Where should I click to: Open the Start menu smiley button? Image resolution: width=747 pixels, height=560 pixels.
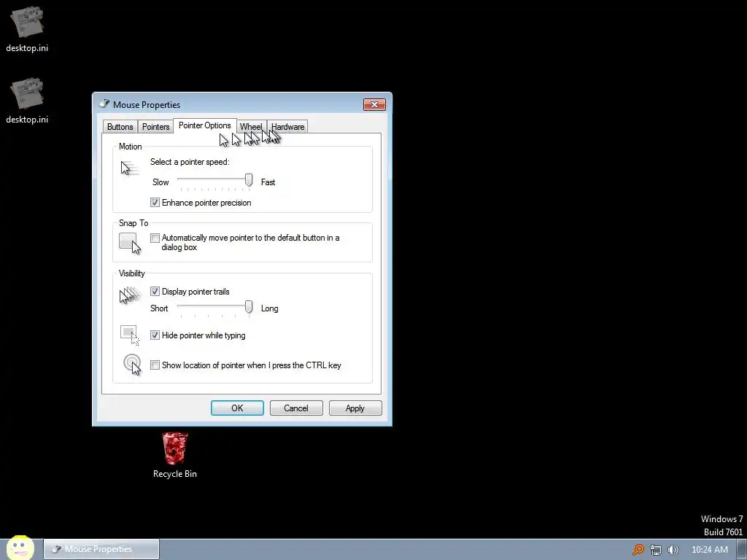click(20, 548)
